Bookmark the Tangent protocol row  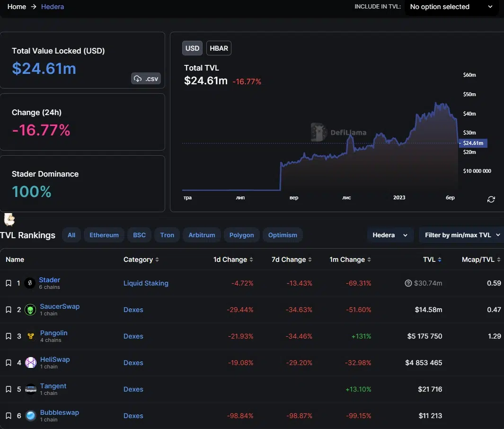pyautogui.click(x=9, y=389)
